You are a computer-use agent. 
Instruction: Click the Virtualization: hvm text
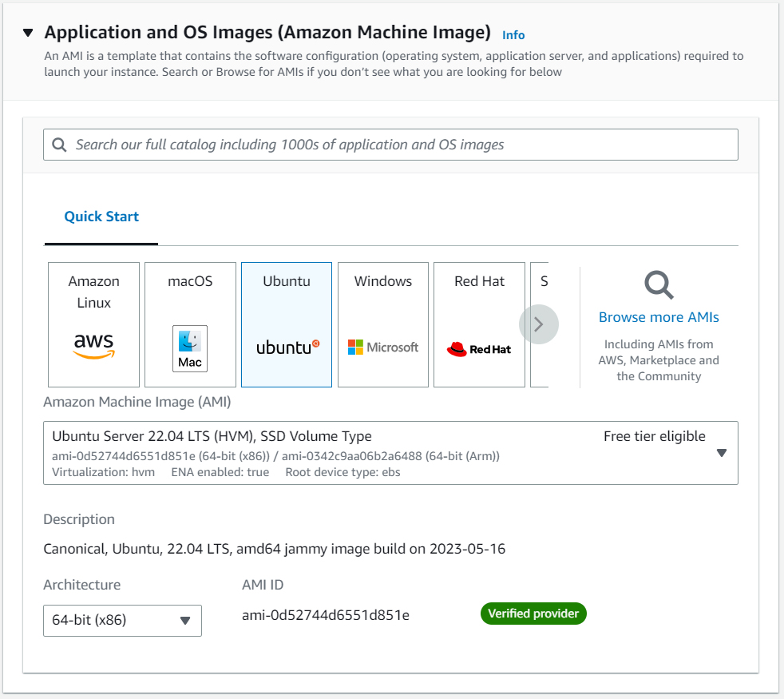click(104, 472)
